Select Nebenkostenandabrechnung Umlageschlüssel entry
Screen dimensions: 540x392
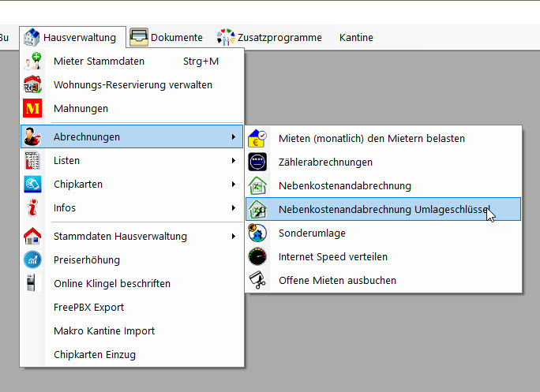pos(384,209)
